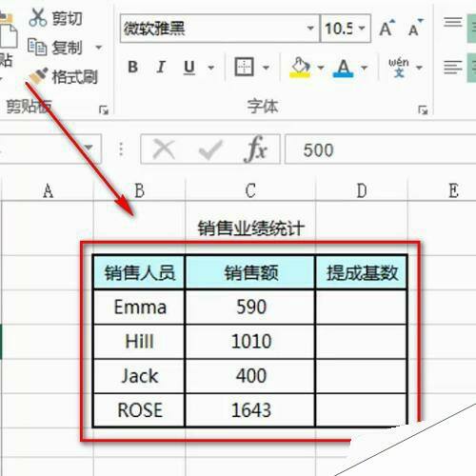Select the sales cell with 590
476x476 pixels.
(250, 307)
